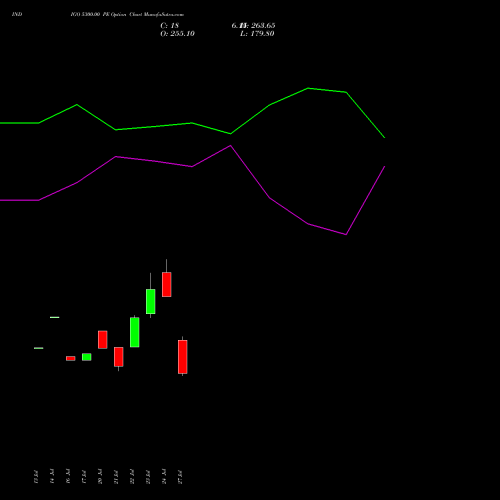The width and height of the screenshot is (500, 500).
Task: Select the tall green candlestick for 22 Jul
Action: [135, 332]
